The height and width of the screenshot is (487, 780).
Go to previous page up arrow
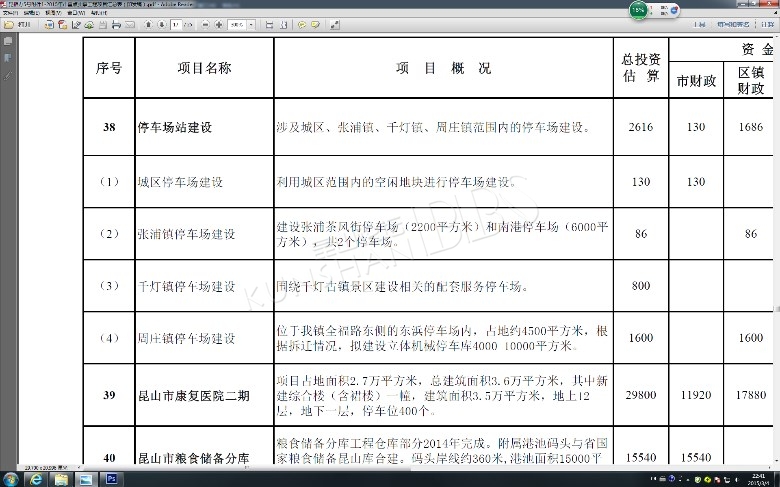(x=148, y=24)
